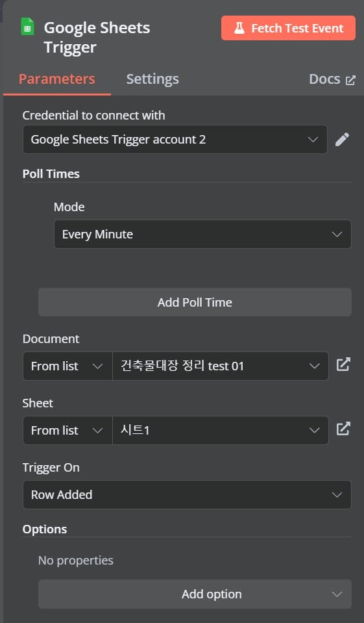Click Add Poll Time button
Viewport: 364px width, 623px height.
195,302
